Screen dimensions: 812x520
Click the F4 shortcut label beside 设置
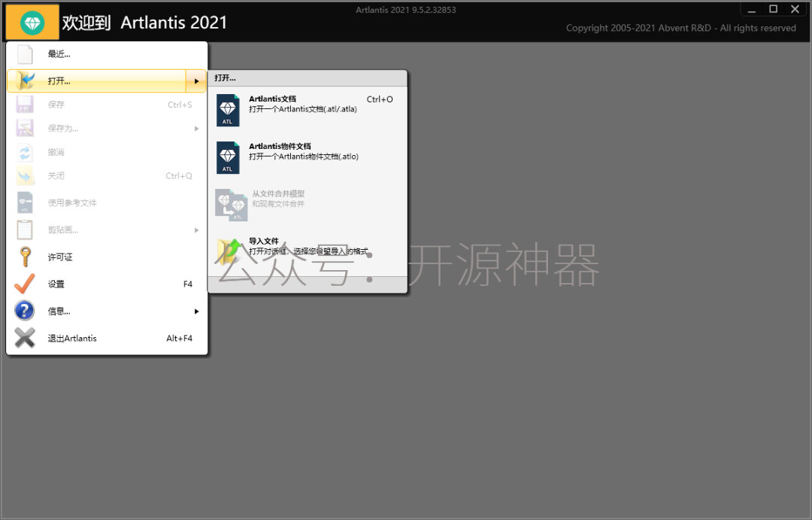(188, 284)
